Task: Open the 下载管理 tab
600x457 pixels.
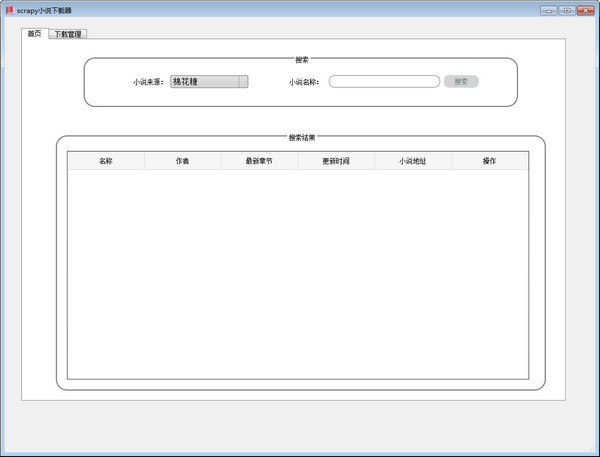Action: point(69,34)
